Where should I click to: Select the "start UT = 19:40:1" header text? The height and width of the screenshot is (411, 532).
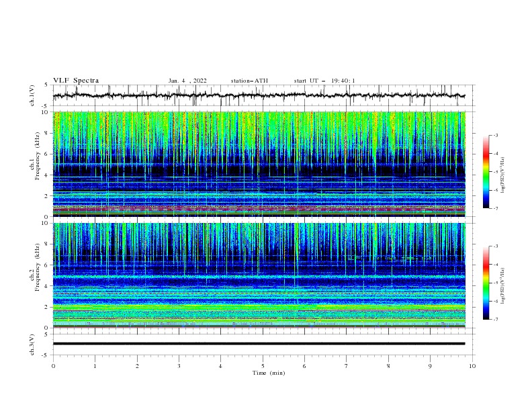pyautogui.click(x=324, y=81)
